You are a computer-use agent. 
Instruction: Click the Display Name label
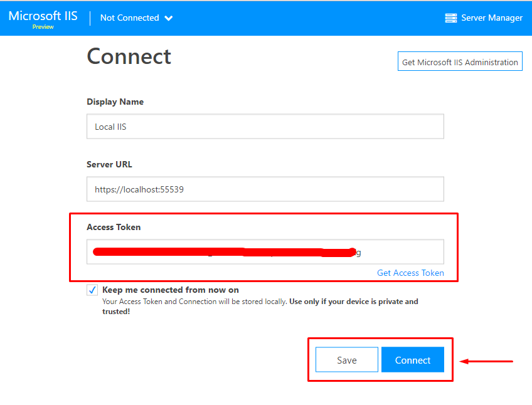click(115, 102)
